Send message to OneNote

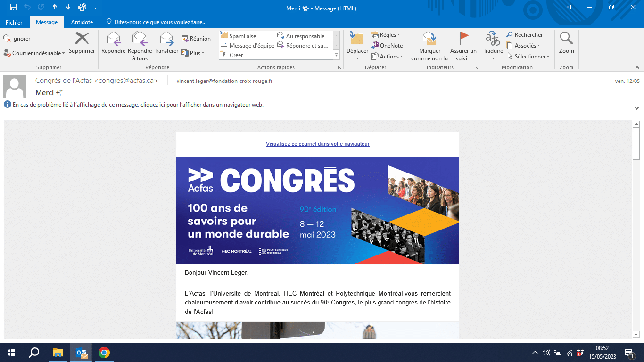(387, 46)
